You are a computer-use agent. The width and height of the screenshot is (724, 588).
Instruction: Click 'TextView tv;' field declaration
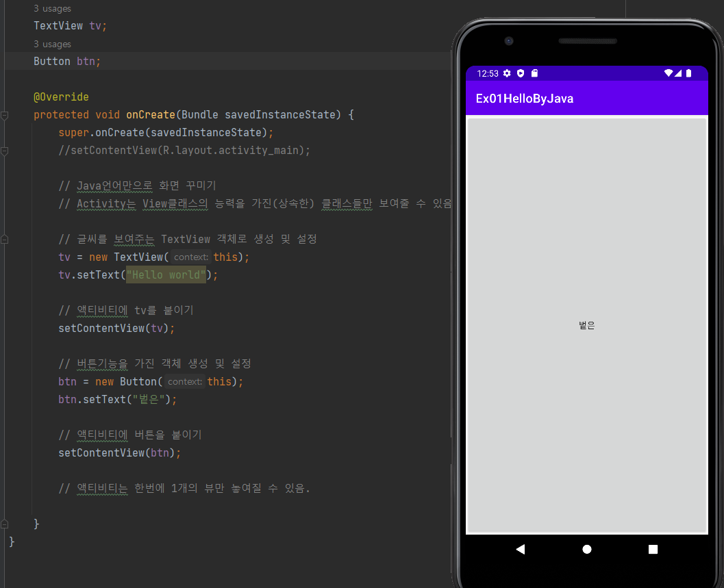70,26
